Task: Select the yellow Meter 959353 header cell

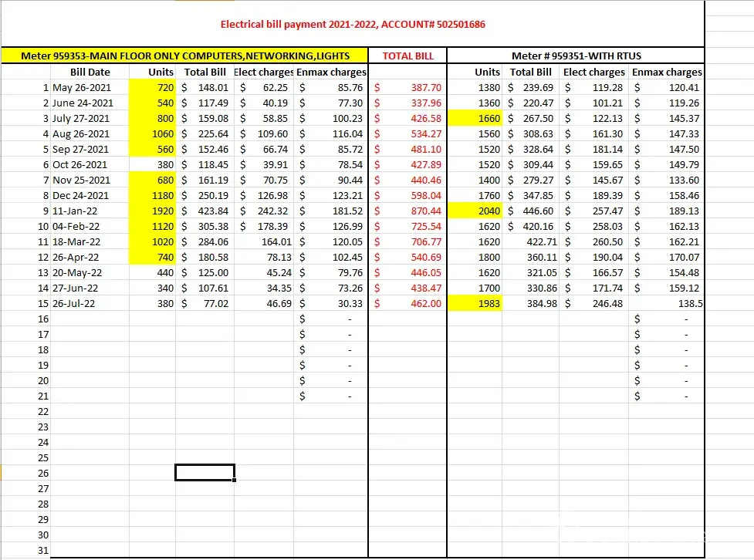Action: [184, 56]
